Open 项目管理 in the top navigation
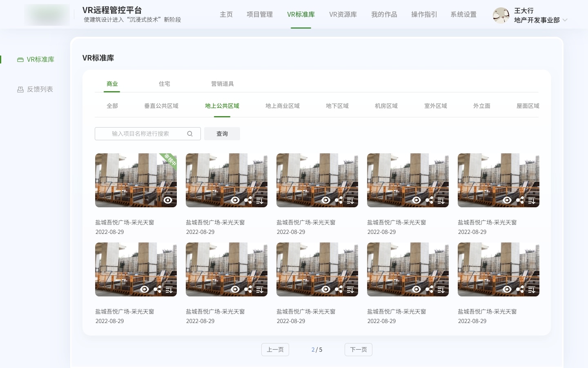The image size is (588, 368). pos(260,14)
